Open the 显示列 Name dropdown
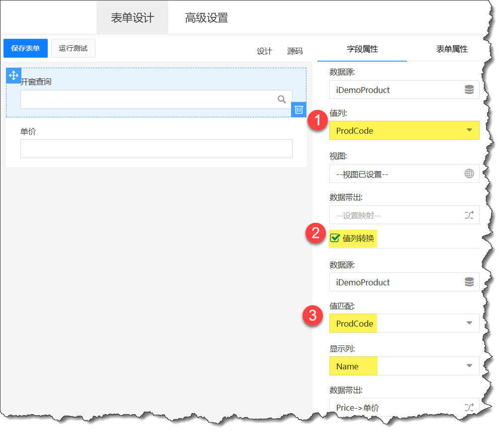Screen dimensions: 504x434 469,366
